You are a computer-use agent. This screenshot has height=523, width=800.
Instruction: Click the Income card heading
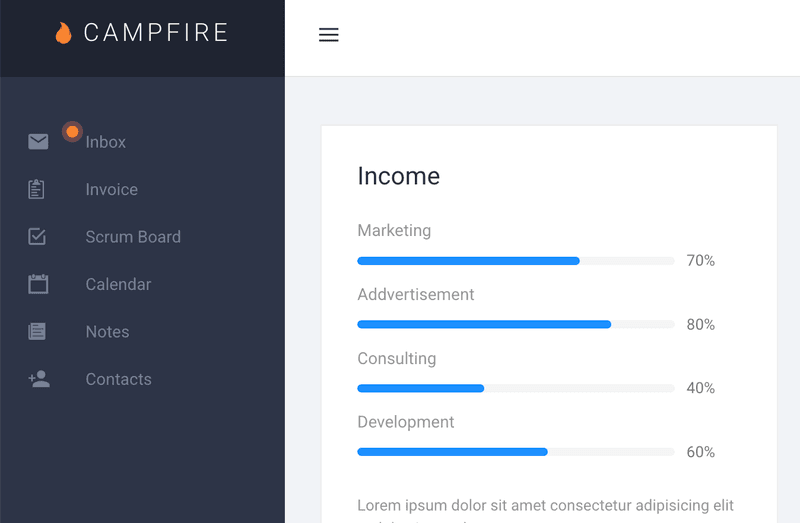(x=398, y=176)
